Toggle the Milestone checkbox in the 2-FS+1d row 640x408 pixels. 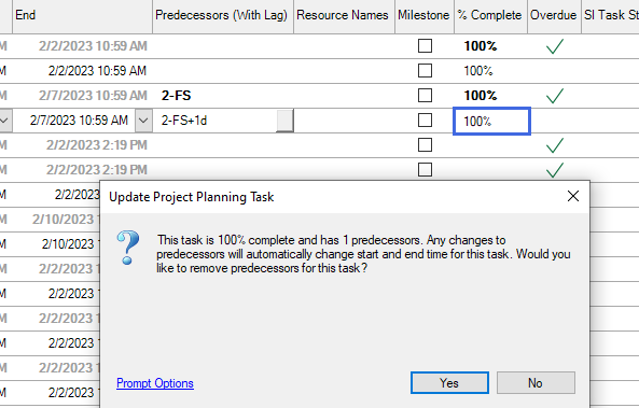point(424,120)
